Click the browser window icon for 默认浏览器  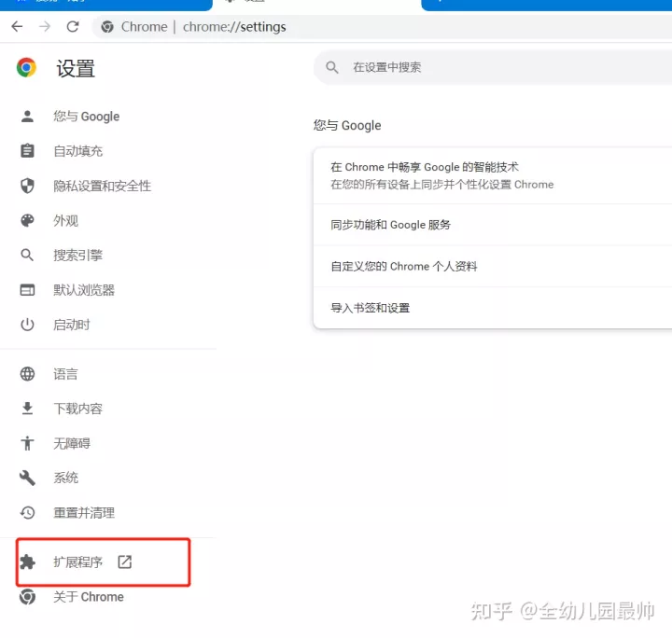tap(27, 290)
